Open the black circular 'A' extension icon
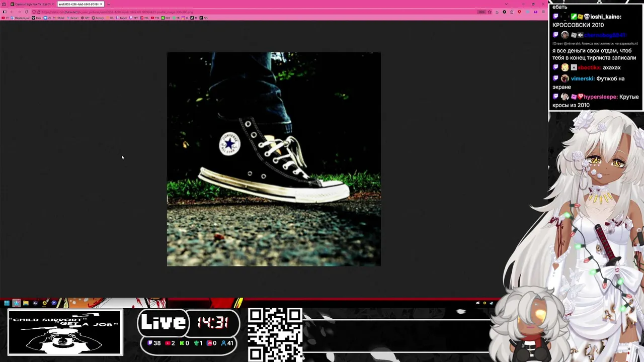 [x=504, y=12]
